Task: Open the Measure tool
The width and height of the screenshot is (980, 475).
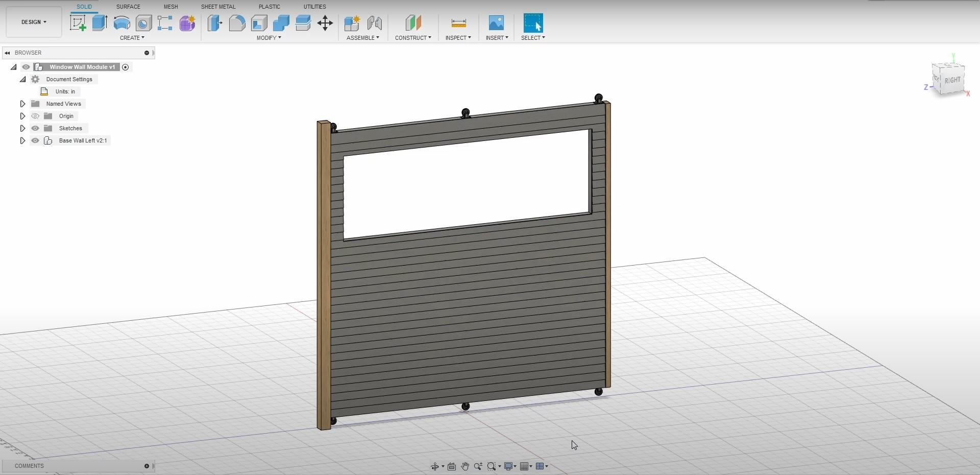Action: pyautogui.click(x=459, y=23)
